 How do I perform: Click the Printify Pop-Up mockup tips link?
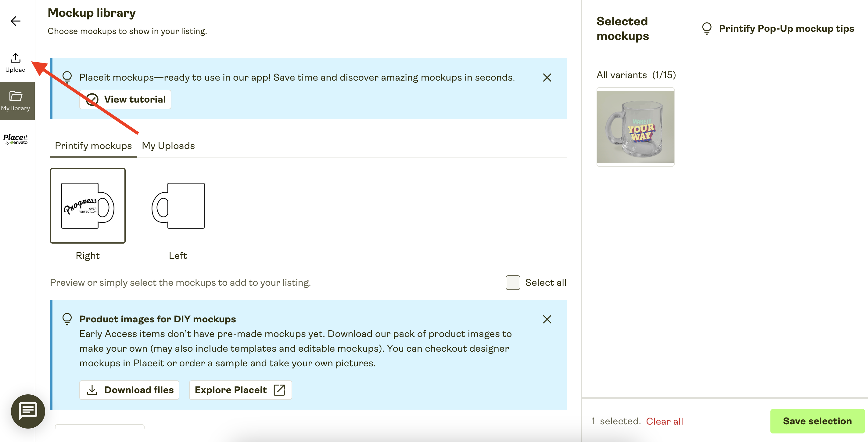coord(786,29)
